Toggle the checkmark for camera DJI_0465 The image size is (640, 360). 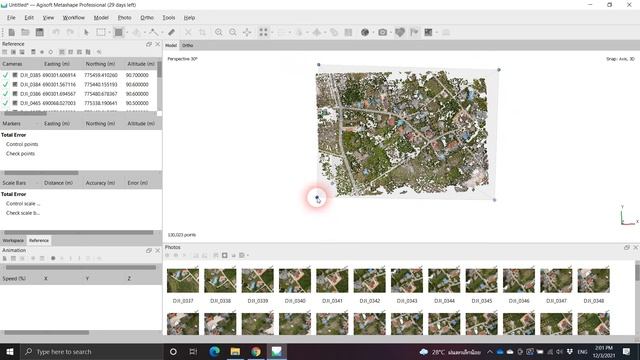(5, 103)
